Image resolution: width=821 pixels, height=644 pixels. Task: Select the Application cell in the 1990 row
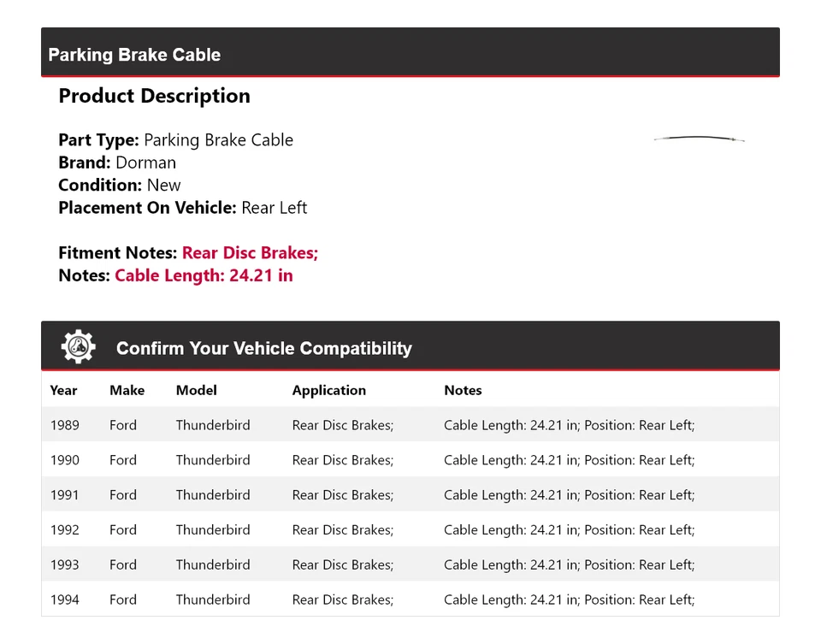(x=342, y=460)
